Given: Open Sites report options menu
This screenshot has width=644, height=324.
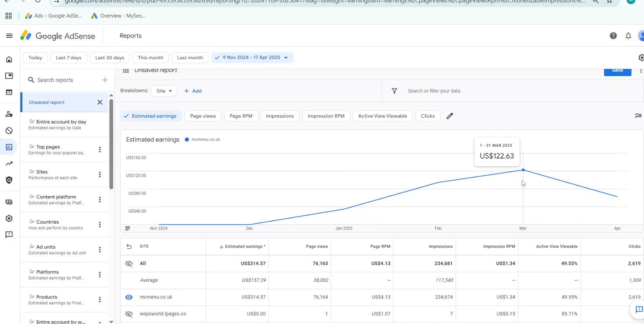Looking at the screenshot, I should pos(100,175).
